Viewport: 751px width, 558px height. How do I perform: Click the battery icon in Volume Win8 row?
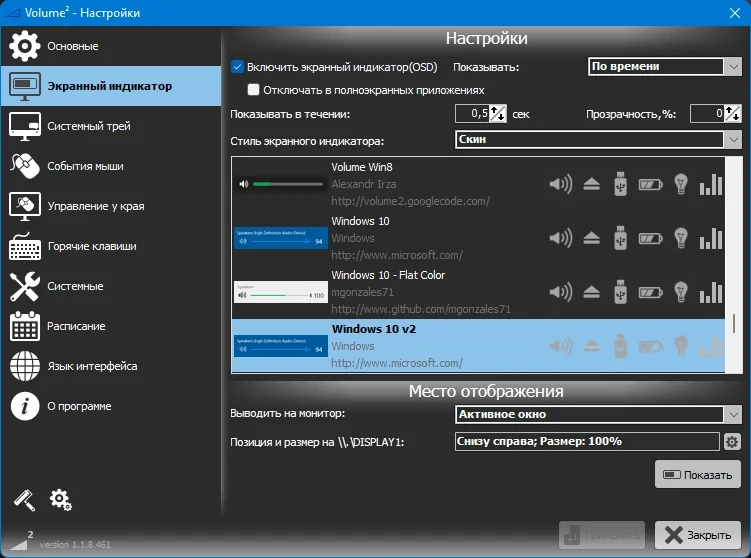[651, 184]
